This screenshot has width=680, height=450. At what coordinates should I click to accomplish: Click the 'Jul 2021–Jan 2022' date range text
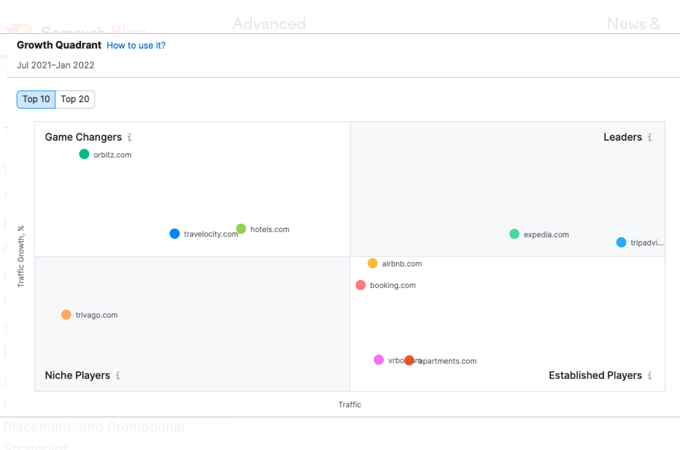pyautogui.click(x=56, y=65)
